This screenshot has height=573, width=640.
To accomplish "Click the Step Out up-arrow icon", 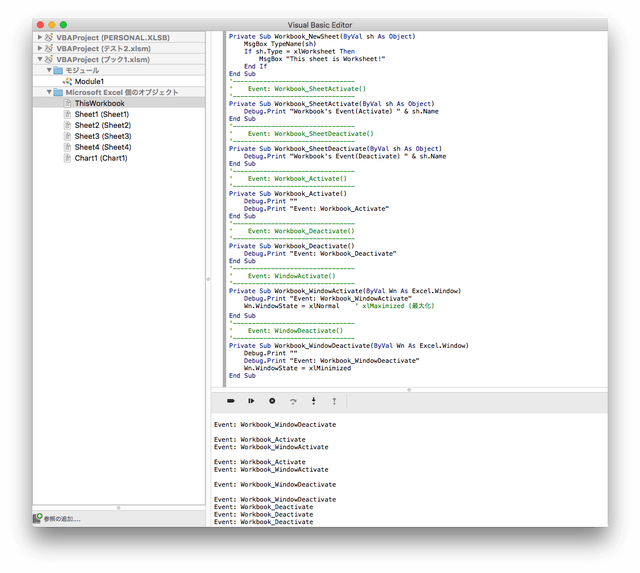I will [334, 401].
